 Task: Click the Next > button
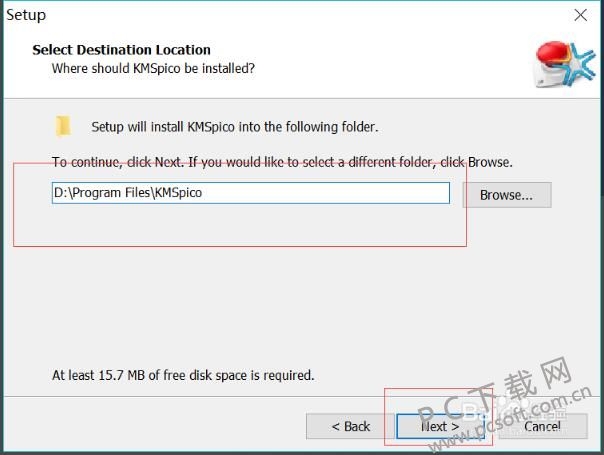click(x=440, y=426)
